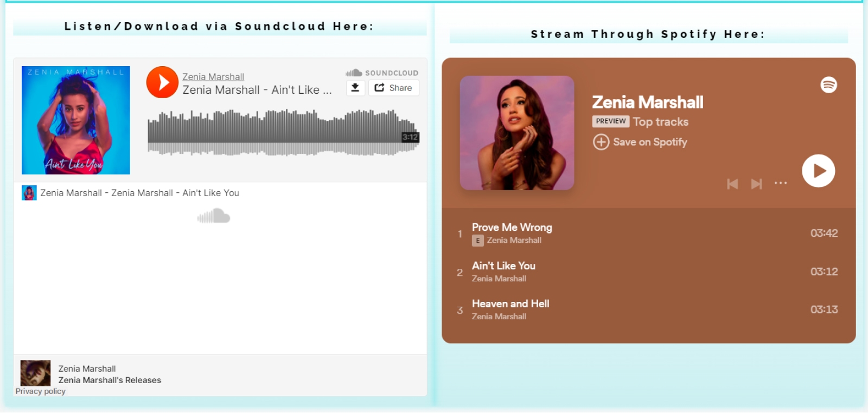Play the SoundCloud track with orange button
The height and width of the screenshot is (413, 868).
pyautogui.click(x=162, y=82)
